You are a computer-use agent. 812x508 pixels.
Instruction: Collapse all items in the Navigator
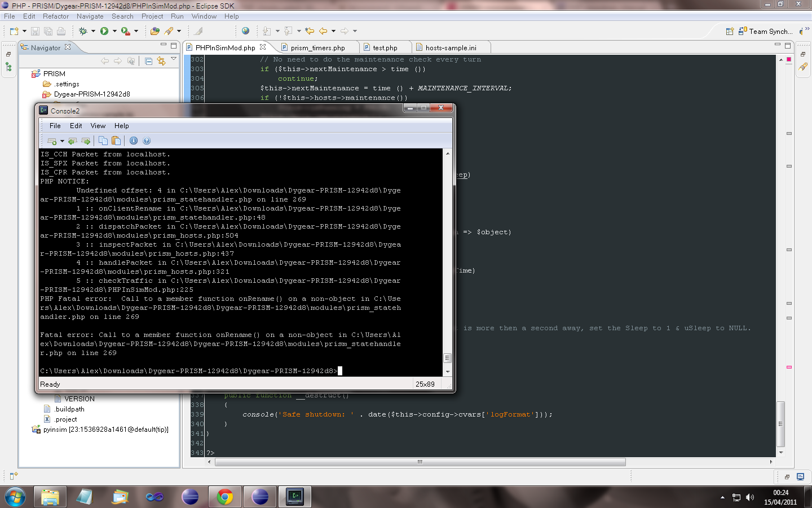[148, 61]
